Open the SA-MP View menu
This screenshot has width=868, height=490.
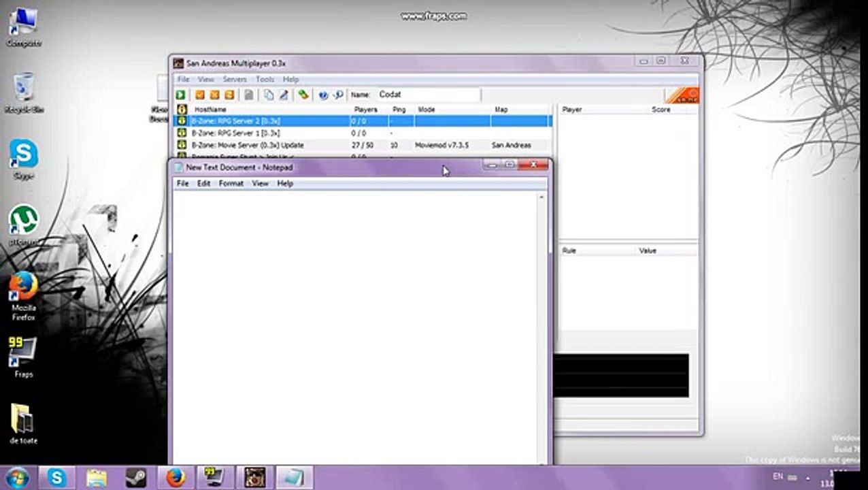[x=205, y=80]
